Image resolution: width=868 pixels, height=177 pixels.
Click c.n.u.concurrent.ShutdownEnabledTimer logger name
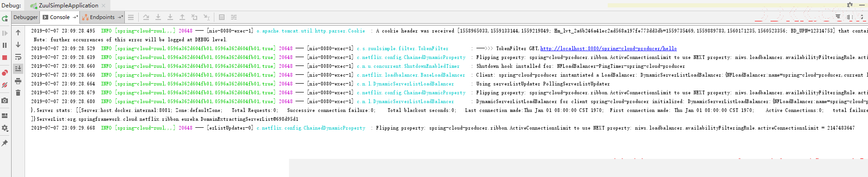click(x=408, y=66)
